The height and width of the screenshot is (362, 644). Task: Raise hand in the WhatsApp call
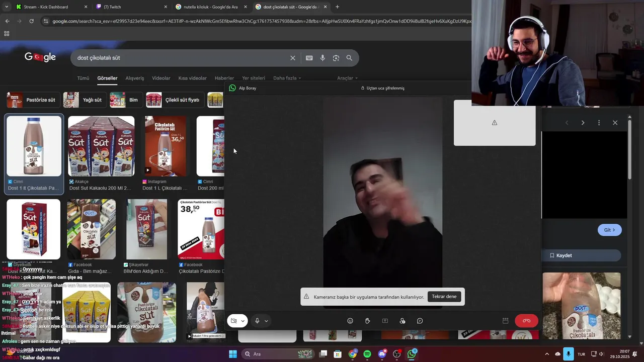tap(368, 321)
